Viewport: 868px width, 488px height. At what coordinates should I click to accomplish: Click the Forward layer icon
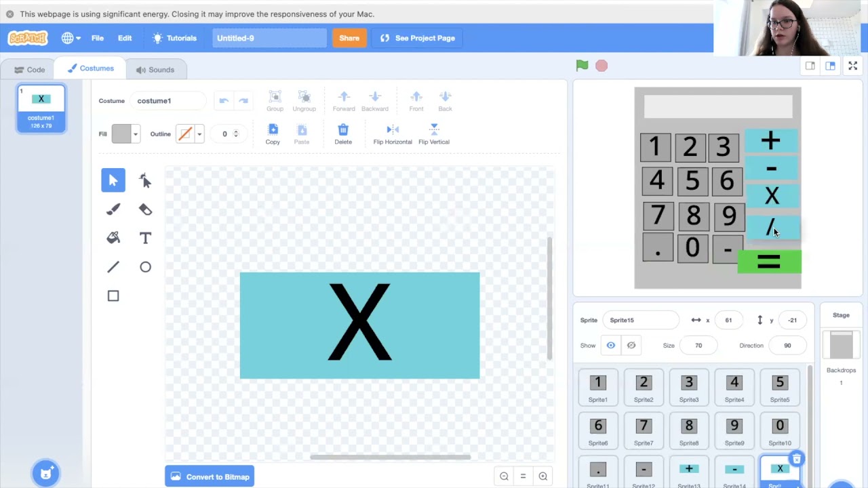344,101
